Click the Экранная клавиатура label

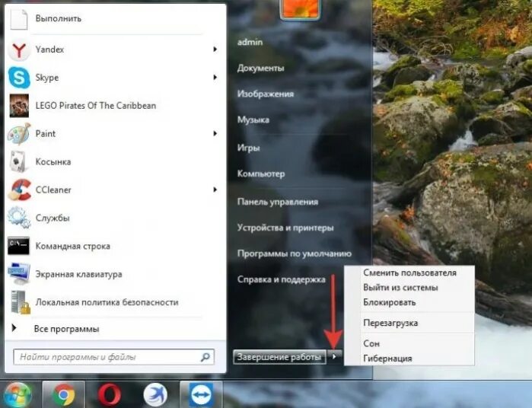[x=78, y=274]
